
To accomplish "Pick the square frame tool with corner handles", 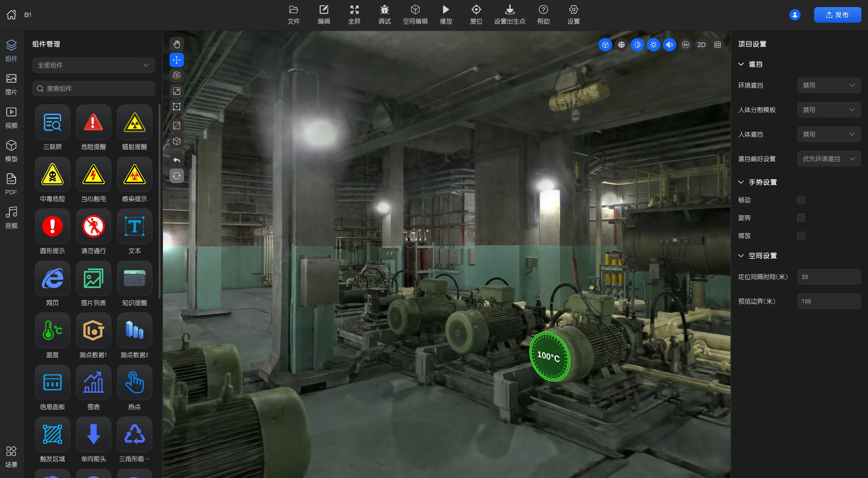I will (177, 107).
